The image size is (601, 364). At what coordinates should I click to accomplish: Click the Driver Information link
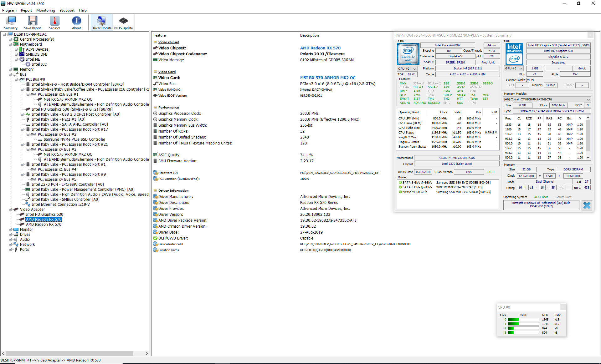173,190
